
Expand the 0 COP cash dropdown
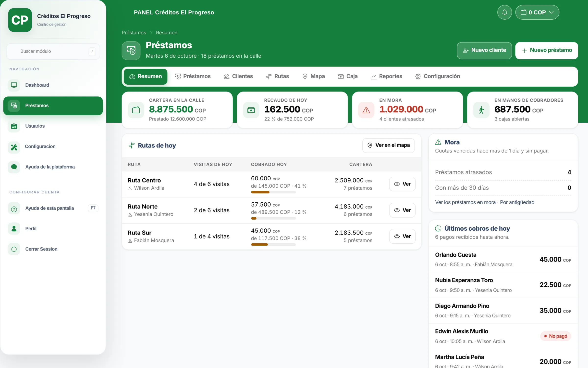pyautogui.click(x=537, y=12)
